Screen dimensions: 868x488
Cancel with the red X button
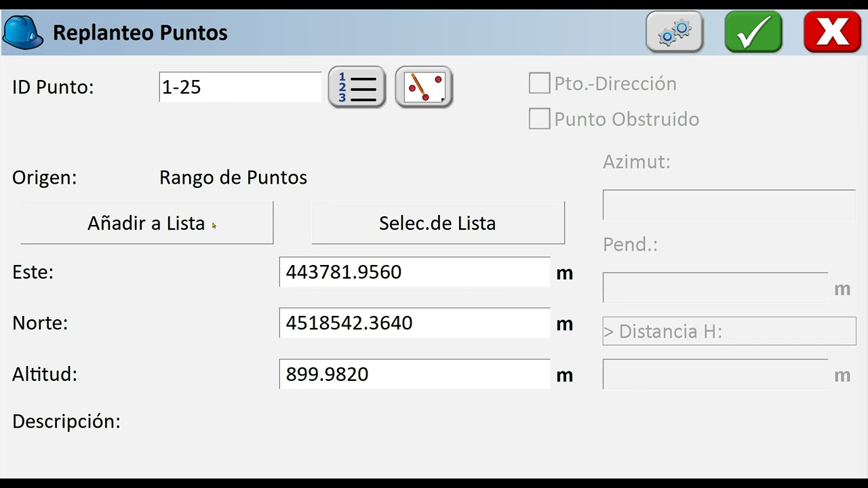(832, 32)
